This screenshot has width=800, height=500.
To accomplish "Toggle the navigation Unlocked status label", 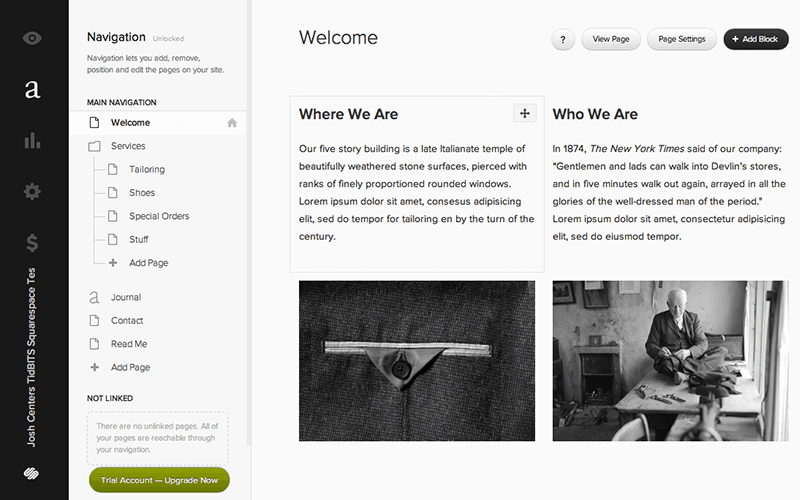I will point(168,39).
